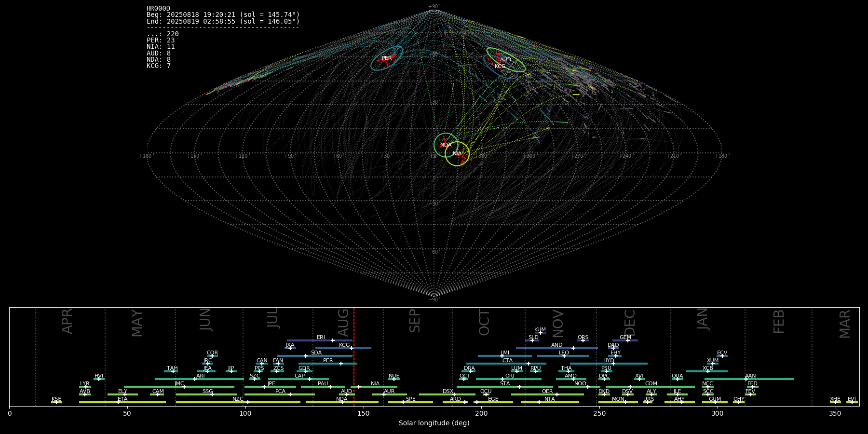Image resolution: width=868 pixels, height=434 pixels.
Task: Click the 'Solar longitude (deg)' axis label
Action: click(x=434, y=423)
